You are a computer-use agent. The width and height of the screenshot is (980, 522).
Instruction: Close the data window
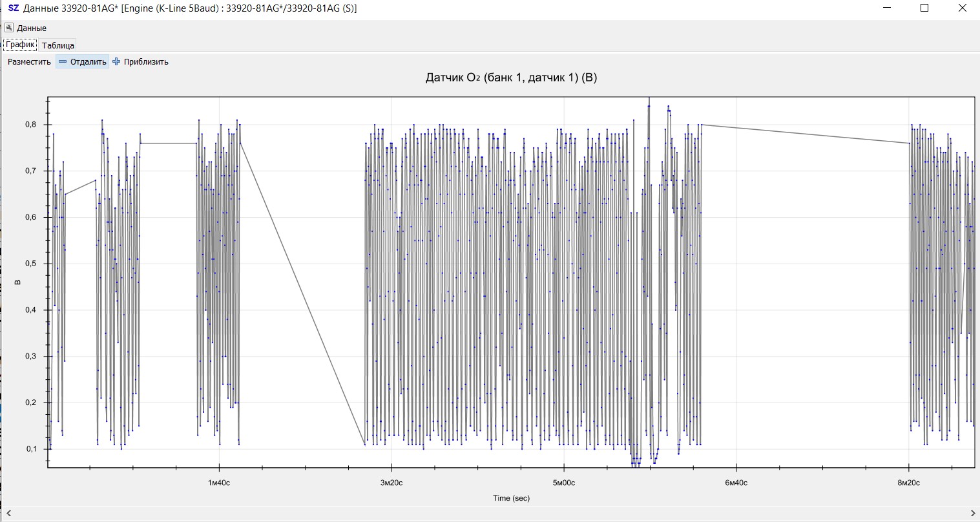coord(961,8)
